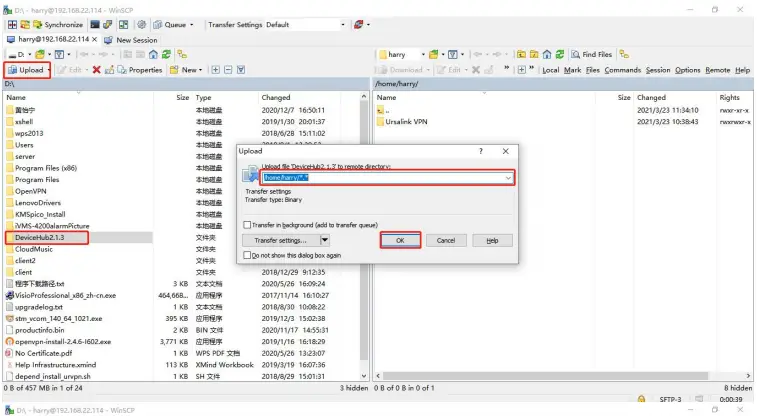The height and width of the screenshot is (416, 757).
Task: Open the Local menu
Action: [x=550, y=70]
